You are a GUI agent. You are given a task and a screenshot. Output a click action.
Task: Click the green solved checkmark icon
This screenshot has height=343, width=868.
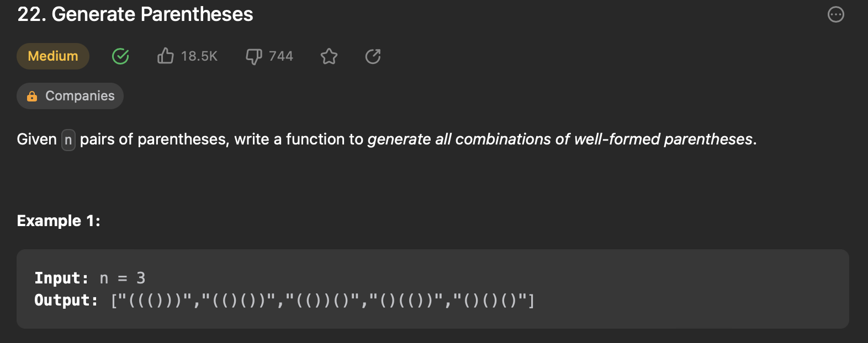[120, 56]
